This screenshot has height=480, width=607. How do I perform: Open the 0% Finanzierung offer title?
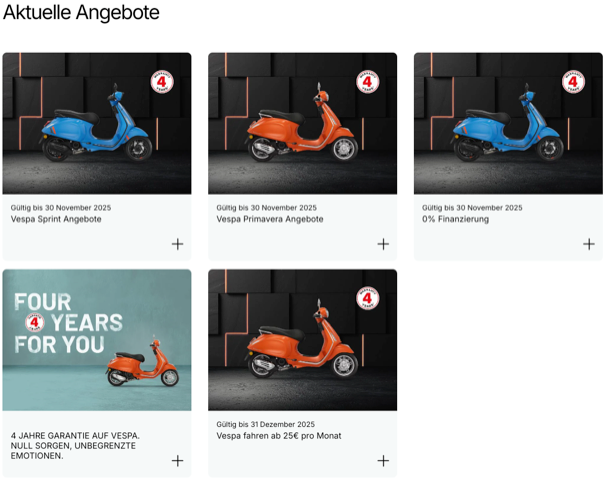point(455,219)
